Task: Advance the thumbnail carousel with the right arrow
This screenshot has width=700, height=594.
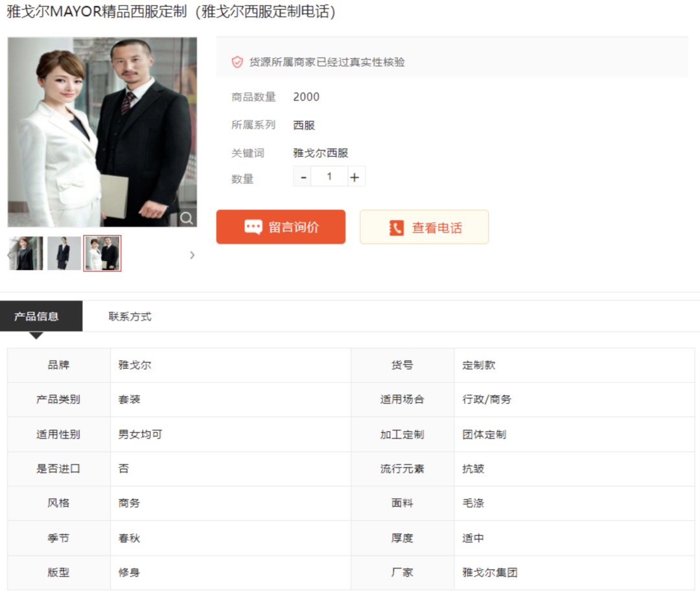Action: (x=192, y=255)
